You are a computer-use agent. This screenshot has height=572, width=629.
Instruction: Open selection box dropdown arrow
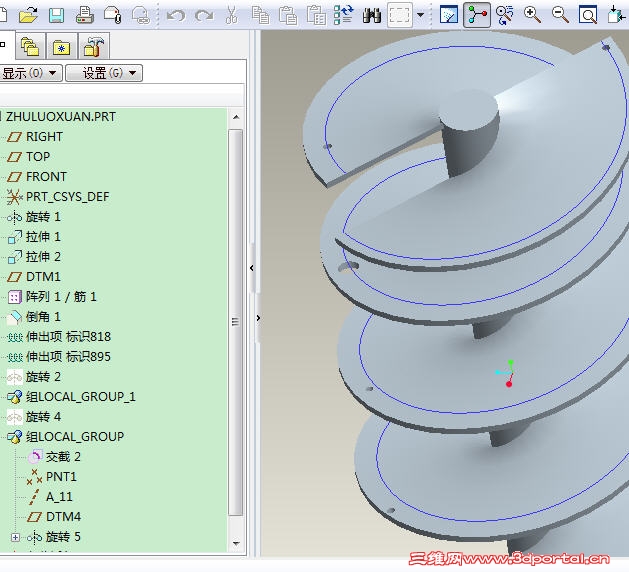pos(420,15)
